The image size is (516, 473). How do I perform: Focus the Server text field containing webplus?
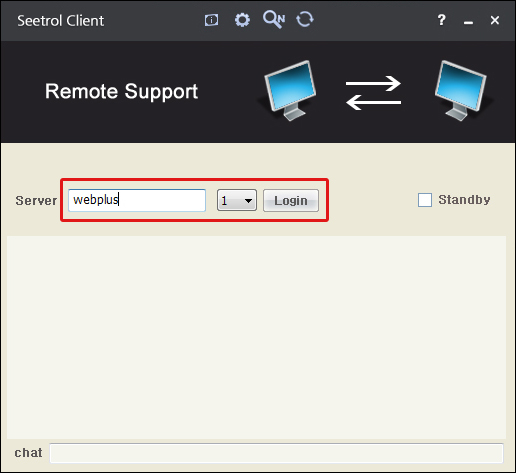137,200
